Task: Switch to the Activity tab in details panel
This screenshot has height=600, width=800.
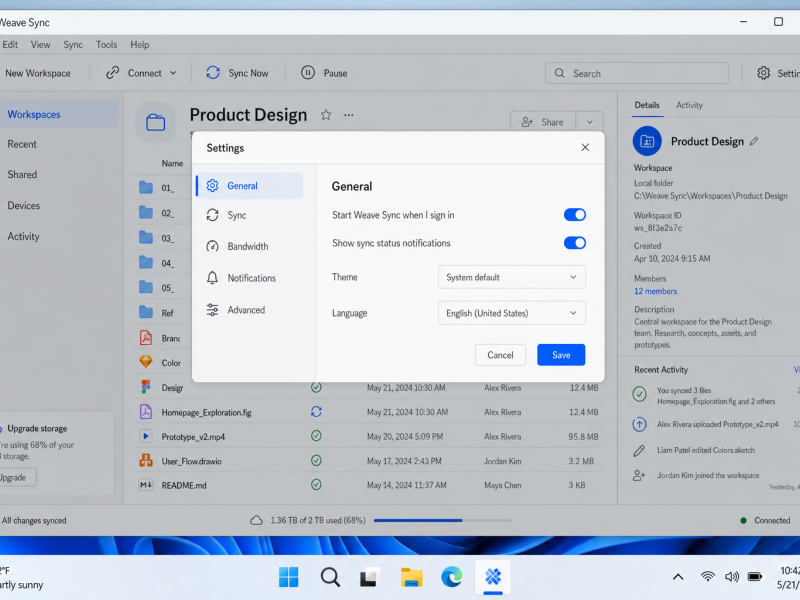Action: pyautogui.click(x=689, y=105)
